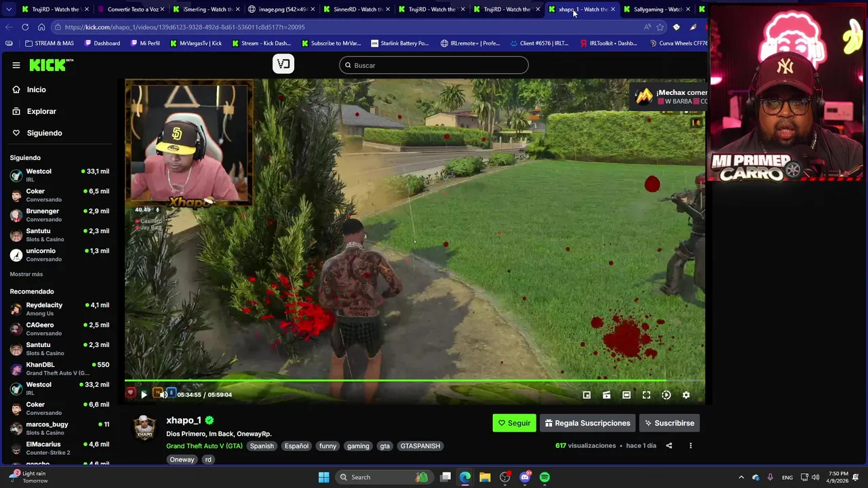Select the GTASPANISH tag
Screen dimensions: 868x488
(420, 446)
